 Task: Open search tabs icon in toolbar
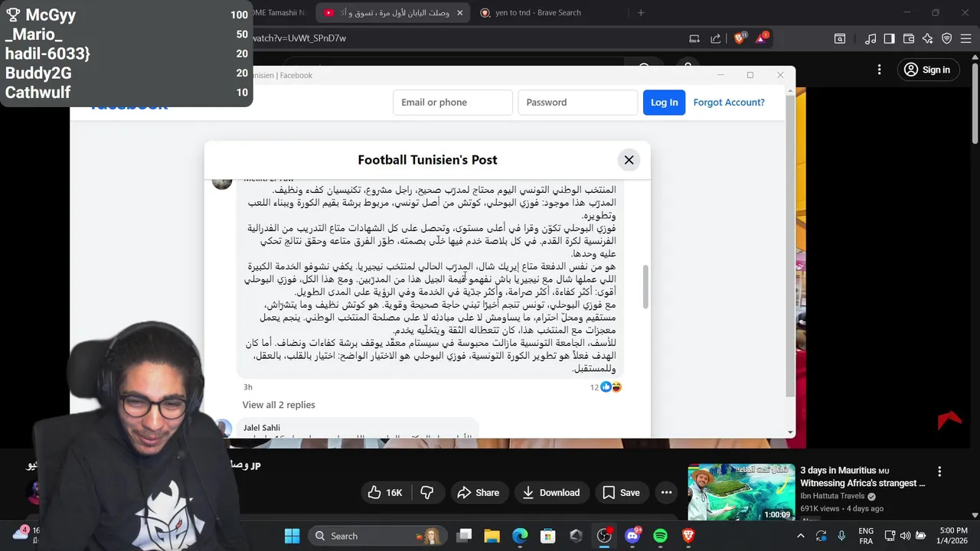click(x=840, y=38)
